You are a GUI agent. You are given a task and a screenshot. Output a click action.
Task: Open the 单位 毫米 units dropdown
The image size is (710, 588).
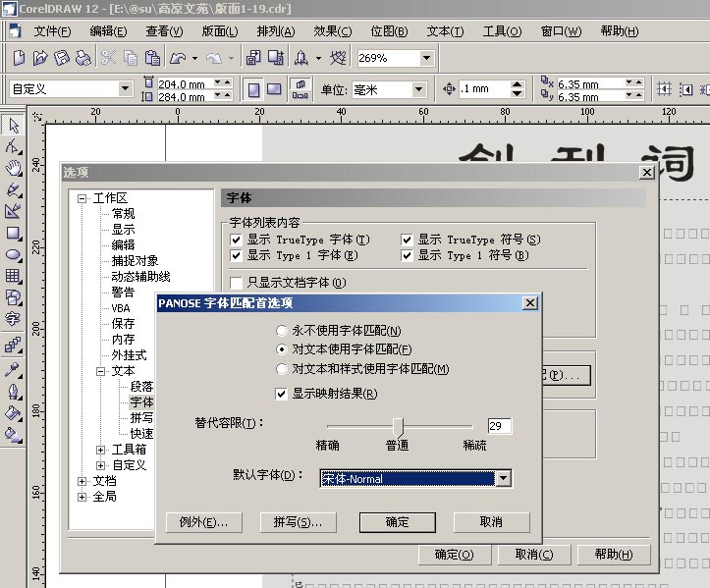[x=419, y=89]
